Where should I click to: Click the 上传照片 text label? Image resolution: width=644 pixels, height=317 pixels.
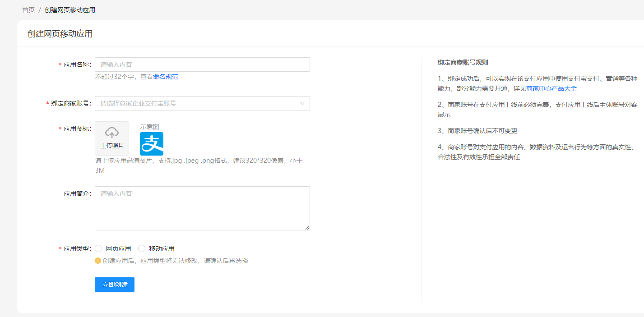(112, 146)
